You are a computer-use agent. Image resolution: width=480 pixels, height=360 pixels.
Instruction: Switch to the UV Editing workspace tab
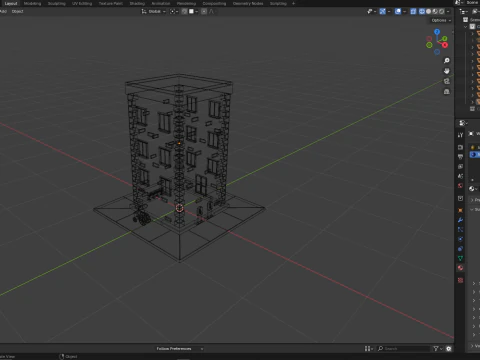coord(82,3)
